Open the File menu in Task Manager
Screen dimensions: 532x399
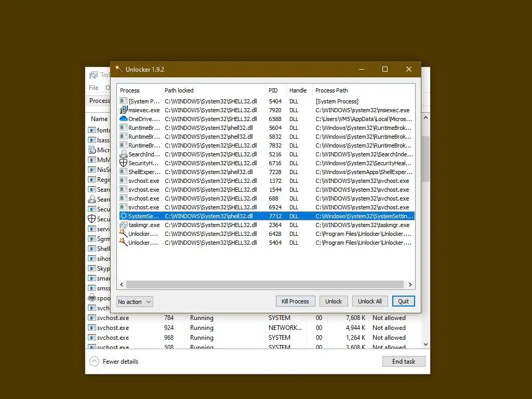point(94,87)
